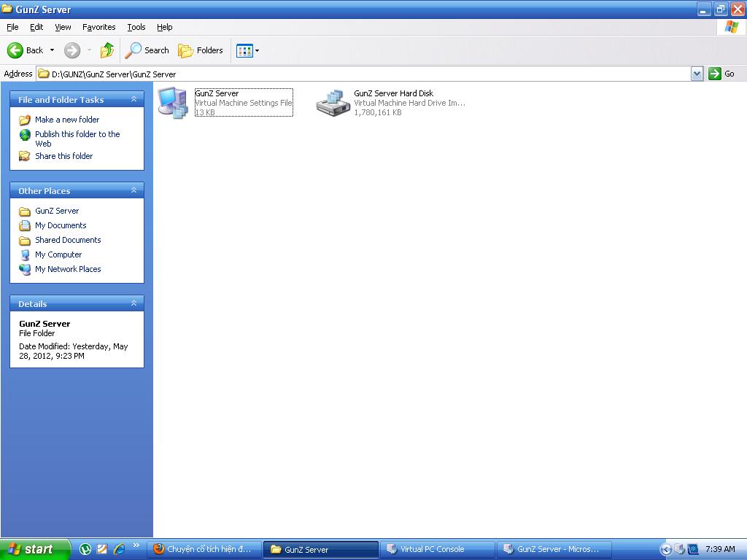This screenshot has width=747, height=560.
Task: Click the tray icon right of the arrow
Action: click(x=679, y=549)
